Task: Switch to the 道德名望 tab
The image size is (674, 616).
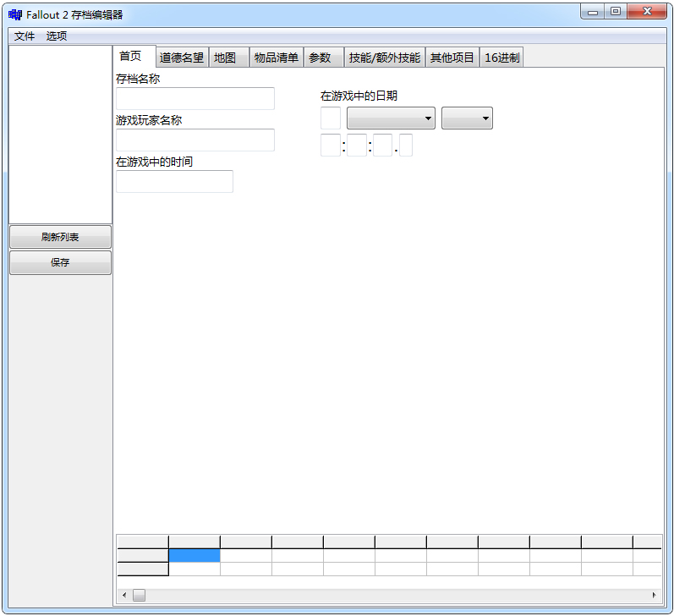Action: pyautogui.click(x=182, y=58)
